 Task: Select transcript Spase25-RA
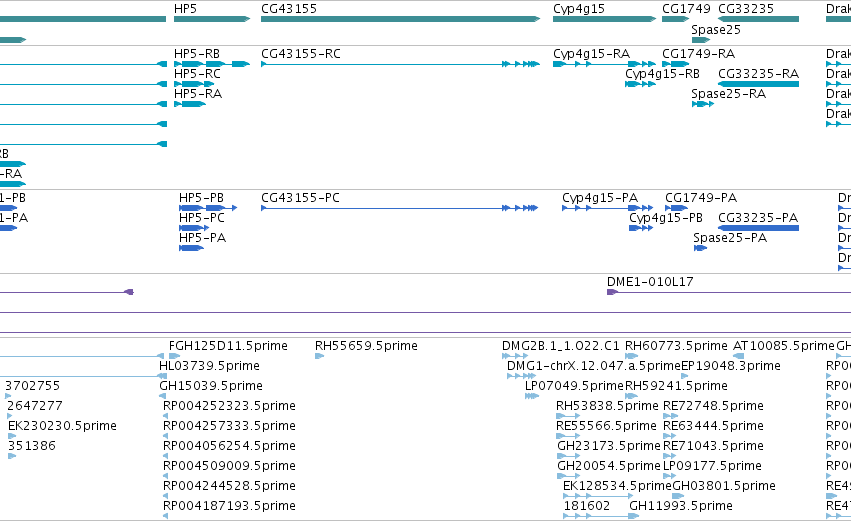728,93
